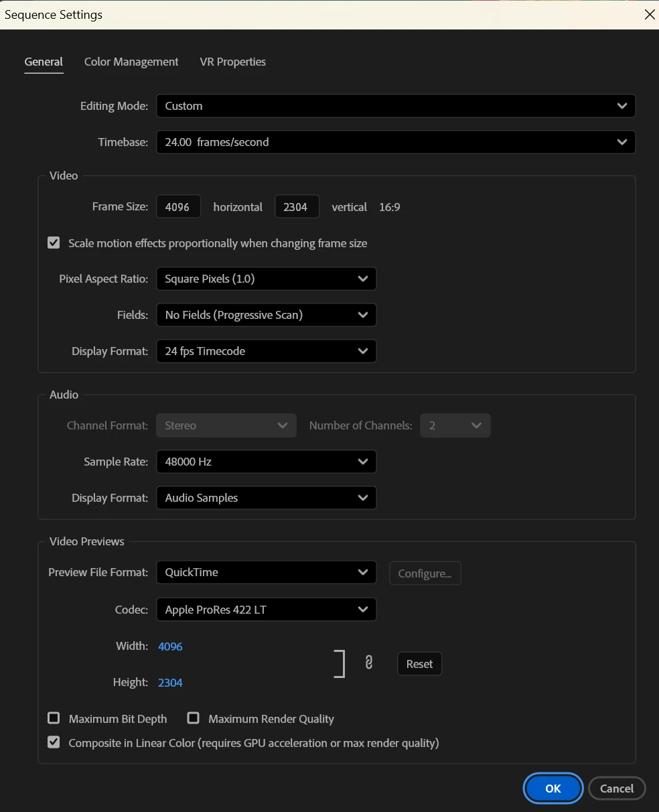
Task: Enable Maximum Bit Depth checkbox
Action: [x=54, y=718]
